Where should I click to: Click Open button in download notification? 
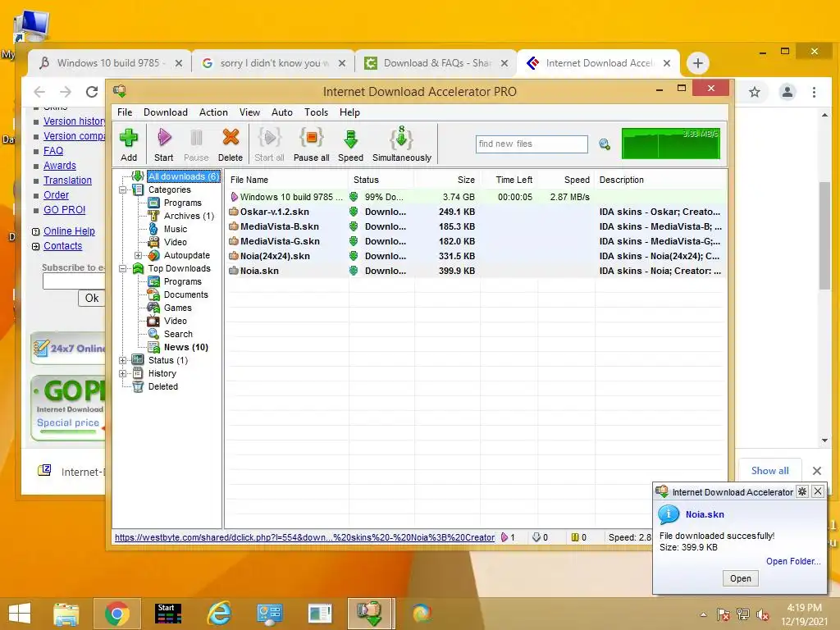pyautogui.click(x=741, y=578)
